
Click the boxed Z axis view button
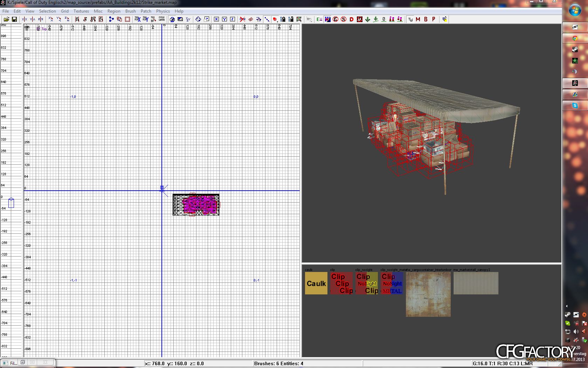pyautogui.click(x=232, y=19)
